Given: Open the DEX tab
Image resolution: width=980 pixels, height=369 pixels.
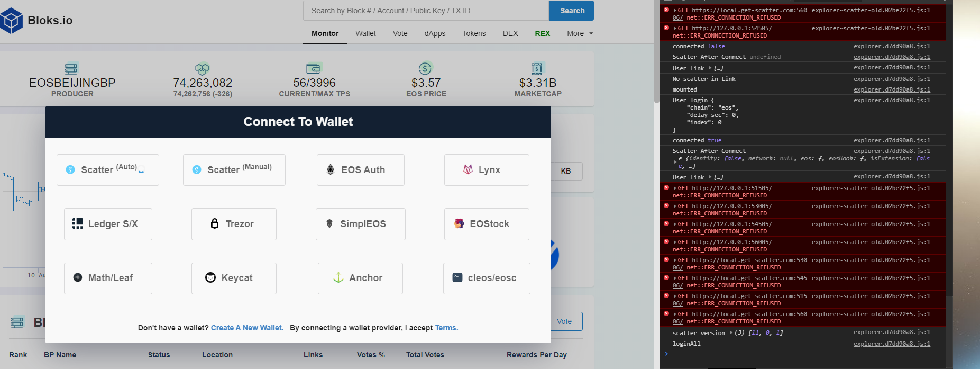Looking at the screenshot, I should click(510, 33).
